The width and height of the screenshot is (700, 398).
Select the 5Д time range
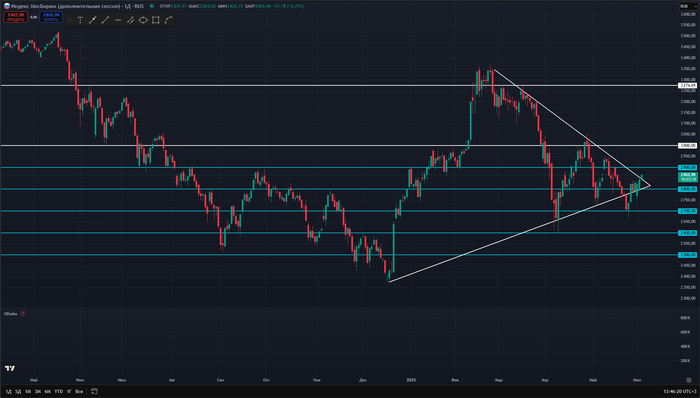tap(18, 391)
